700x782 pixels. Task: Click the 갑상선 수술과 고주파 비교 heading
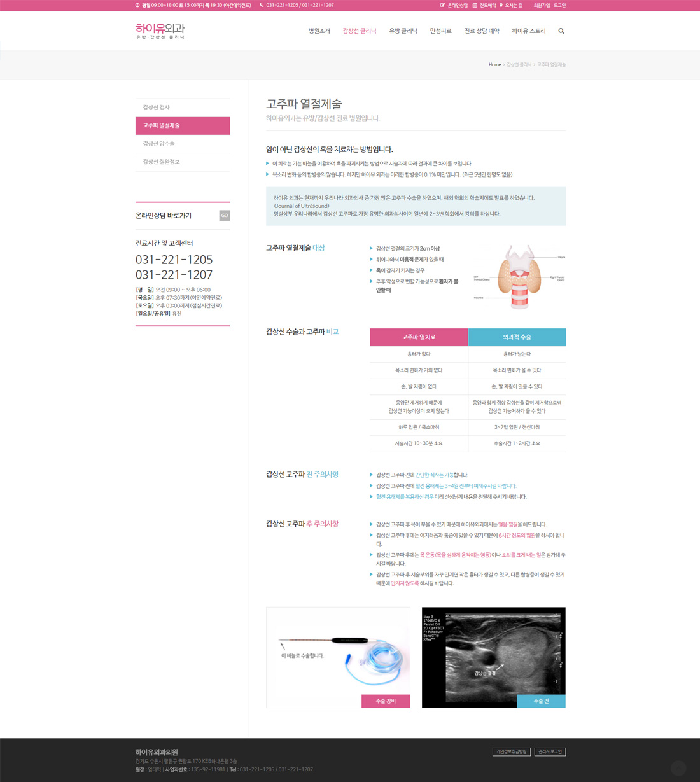point(302,332)
